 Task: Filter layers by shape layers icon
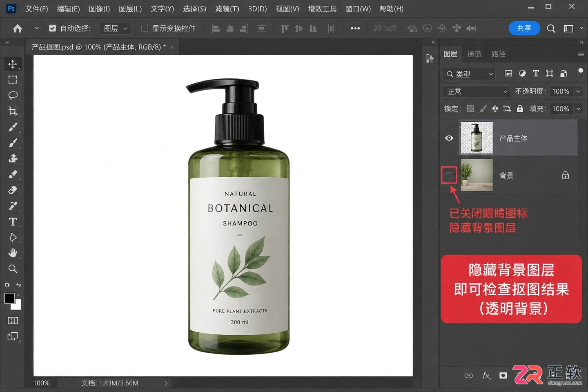(550, 73)
